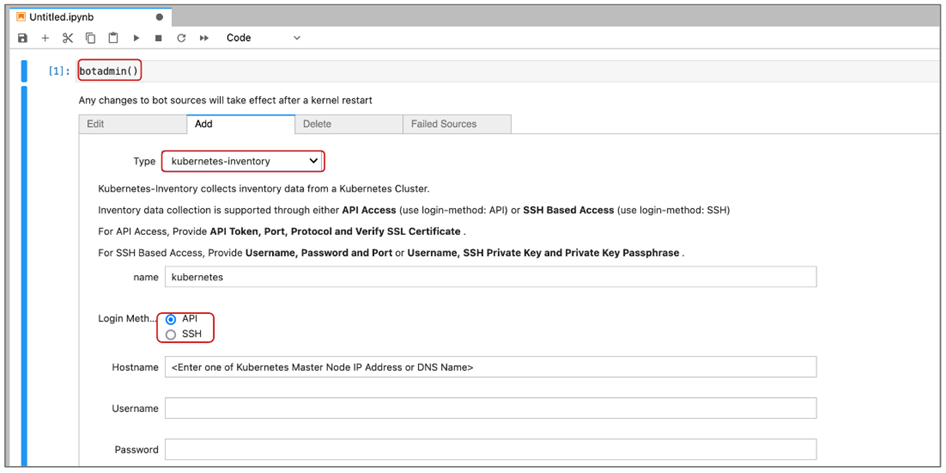The height and width of the screenshot is (473, 946).
Task: Copy the selected cell
Action: (x=91, y=38)
